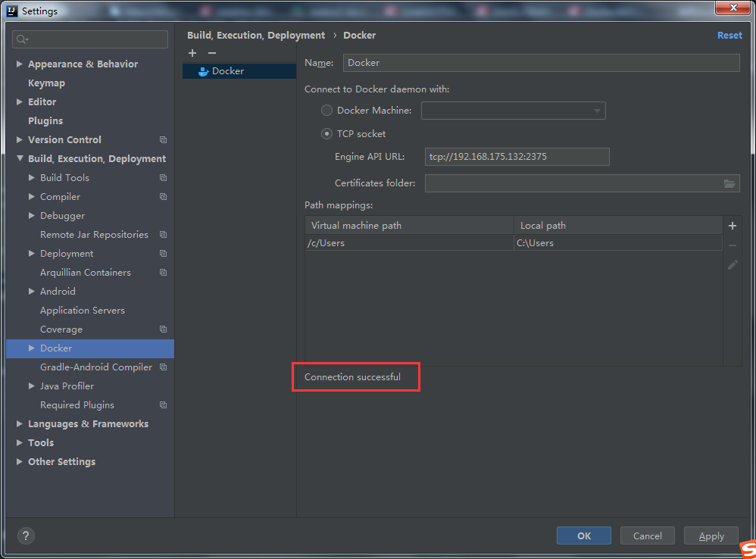Click the OK button
The width and height of the screenshot is (756, 559).
click(584, 536)
